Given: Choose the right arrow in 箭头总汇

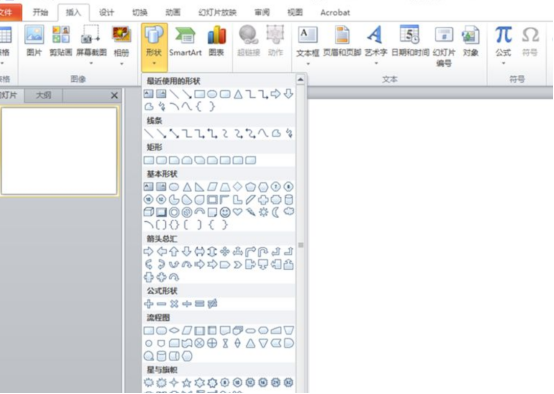Looking at the screenshot, I should point(149,252).
